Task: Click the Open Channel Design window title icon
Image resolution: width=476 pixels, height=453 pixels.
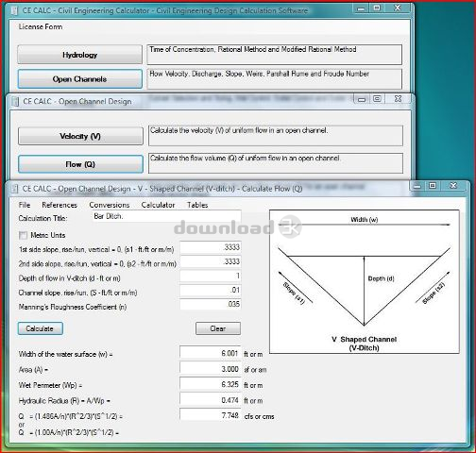Action: 15,102
